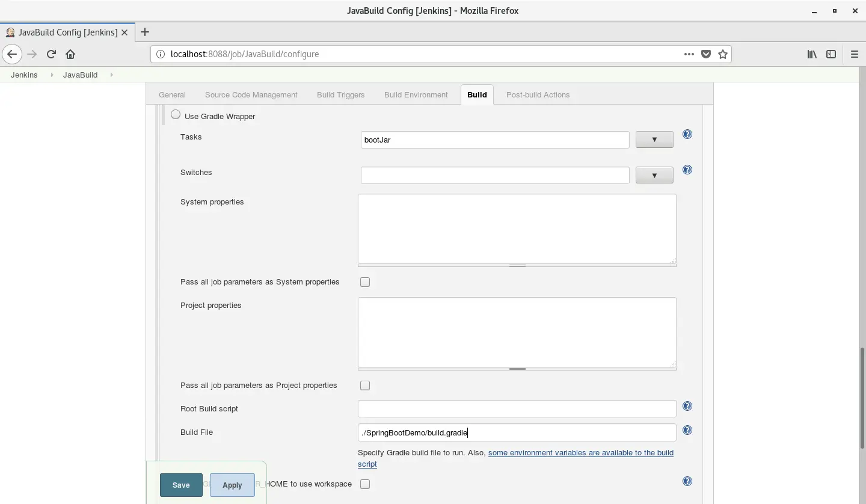This screenshot has height=504, width=866.
Task: Enable Pass all job parameters as Project properties
Action: [x=365, y=386]
